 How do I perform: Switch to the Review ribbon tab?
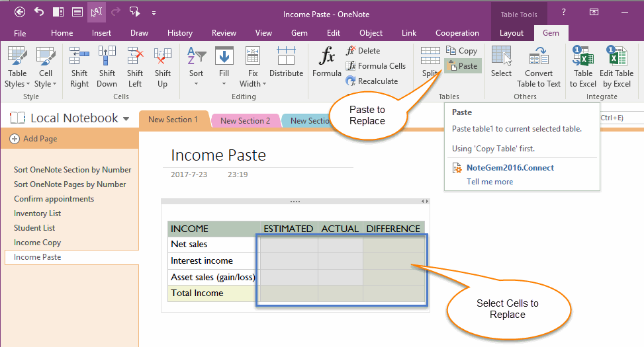[x=224, y=33]
